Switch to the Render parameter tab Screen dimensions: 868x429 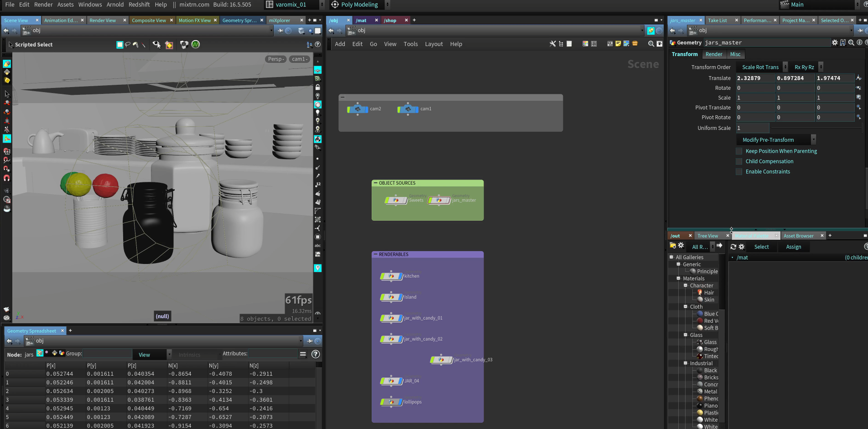714,54
